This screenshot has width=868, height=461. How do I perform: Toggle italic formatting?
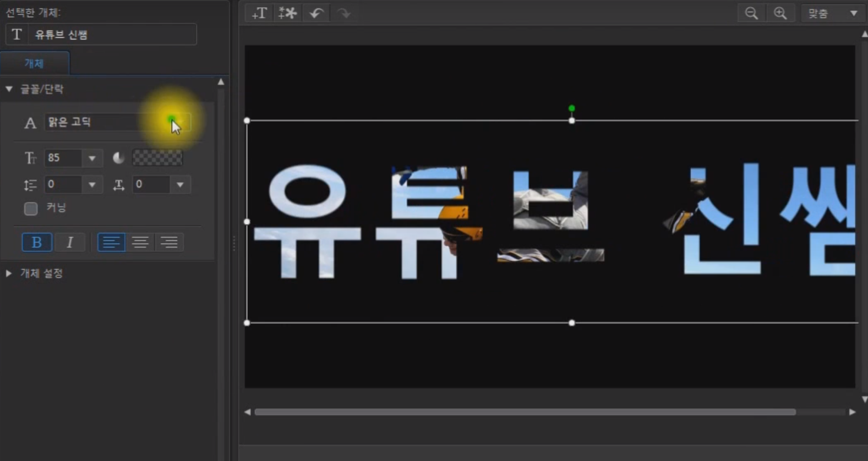[70, 243]
